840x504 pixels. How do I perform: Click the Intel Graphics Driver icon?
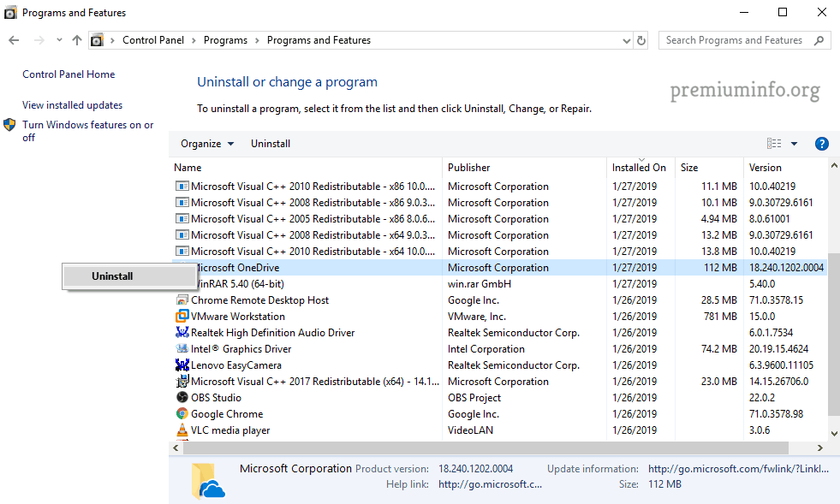pos(182,348)
